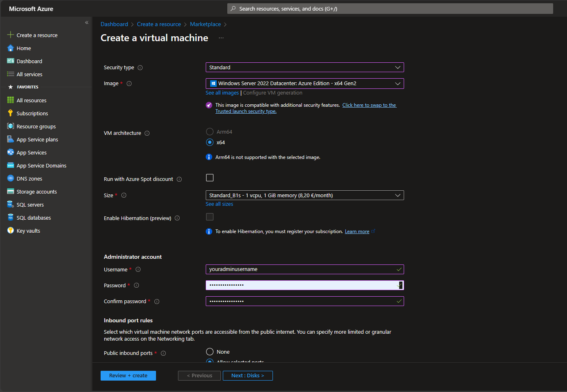The height and width of the screenshot is (392, 567).
Task: Click the App Service plans icon
Action: (11, 139)
